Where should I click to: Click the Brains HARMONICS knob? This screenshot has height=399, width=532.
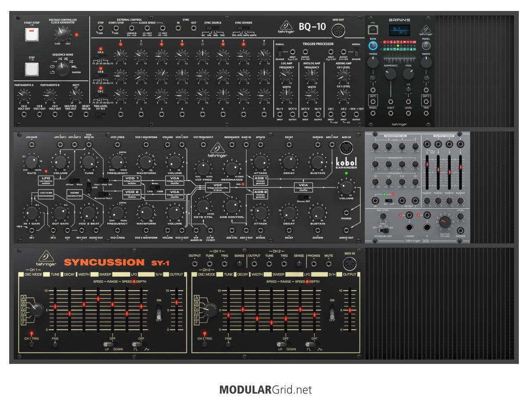(390, 74)
